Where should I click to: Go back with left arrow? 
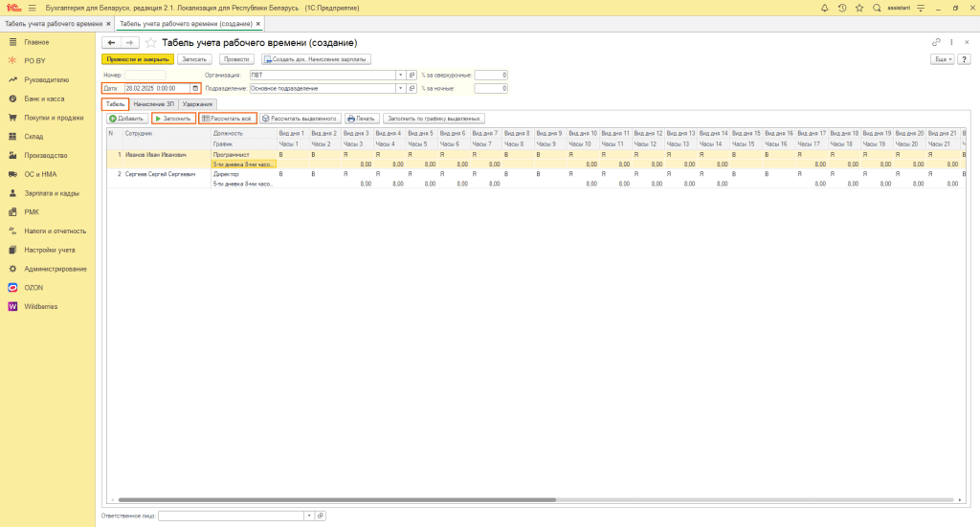point(111,42)
